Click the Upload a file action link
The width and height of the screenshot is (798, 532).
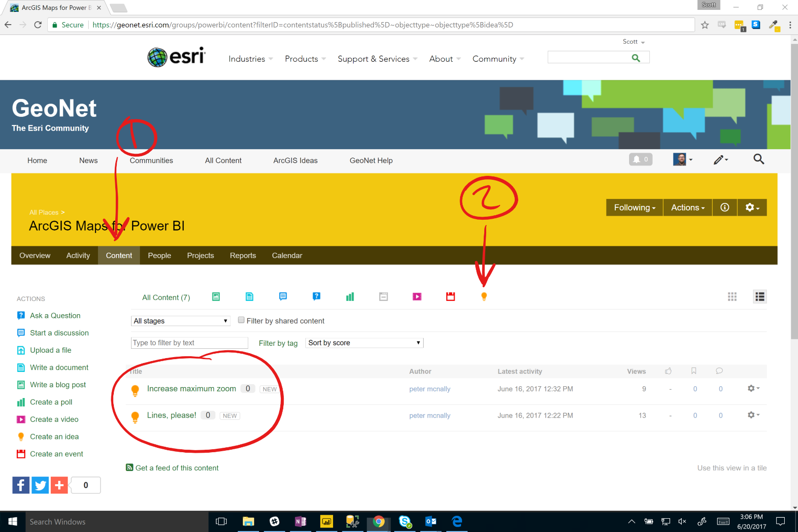[x=51, y=350]
